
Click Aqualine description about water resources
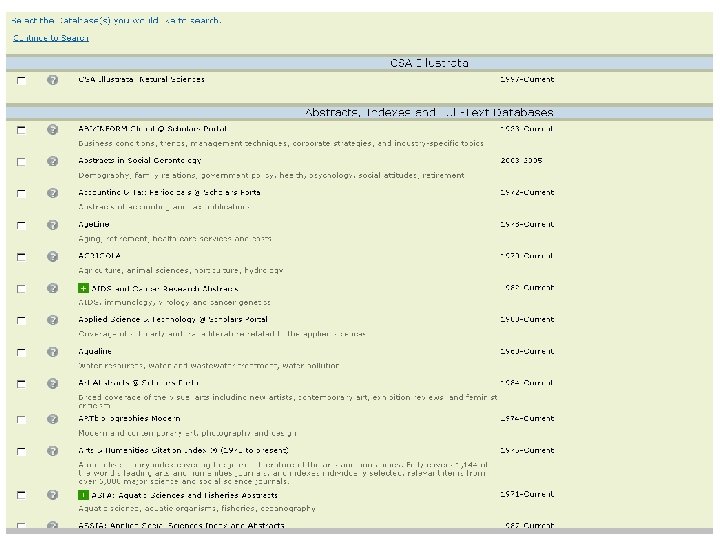point(209,366)
